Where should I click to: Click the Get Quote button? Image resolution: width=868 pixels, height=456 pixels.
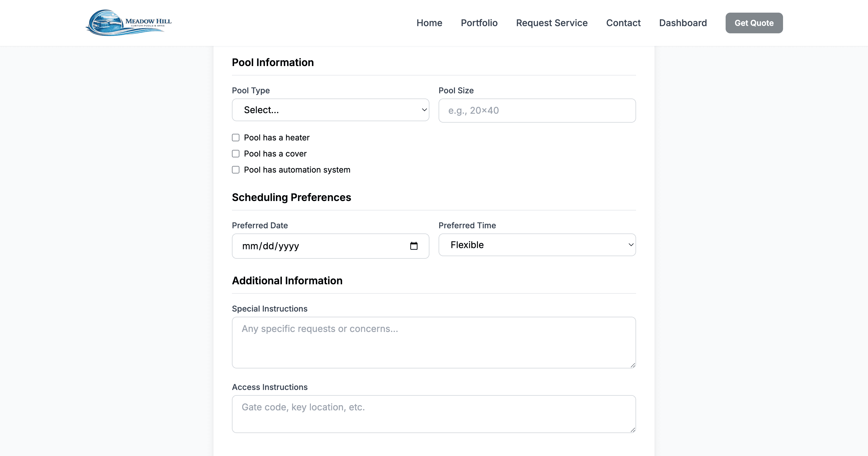[754, 23]
